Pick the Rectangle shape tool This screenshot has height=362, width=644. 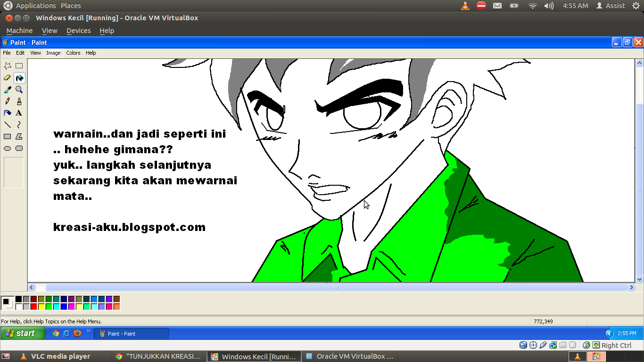pyautogui.click(x=8, y=137)
